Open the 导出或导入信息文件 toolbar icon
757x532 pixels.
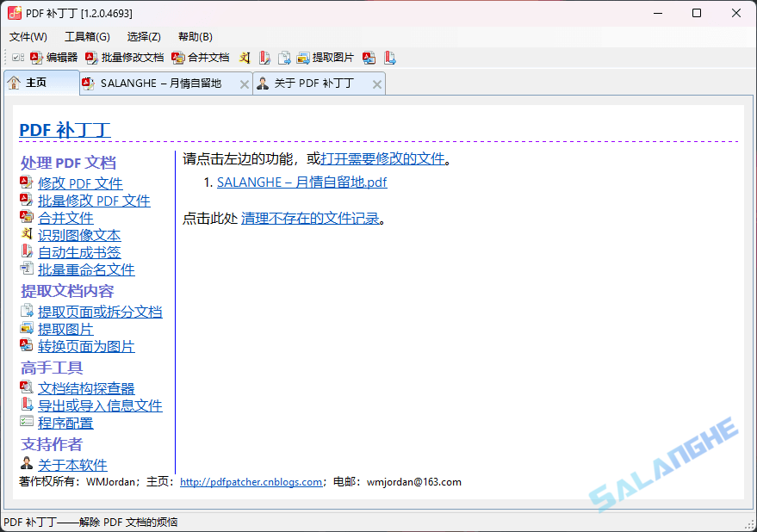389,58
